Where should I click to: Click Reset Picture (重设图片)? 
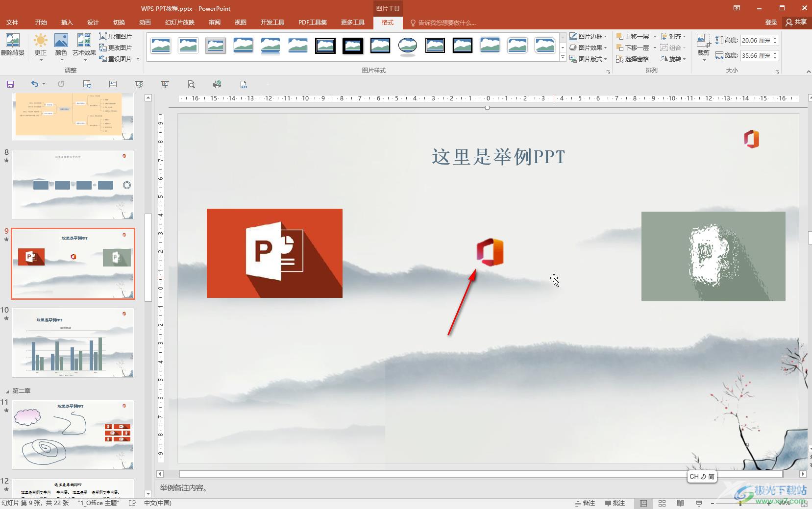(x=116, y=59)
